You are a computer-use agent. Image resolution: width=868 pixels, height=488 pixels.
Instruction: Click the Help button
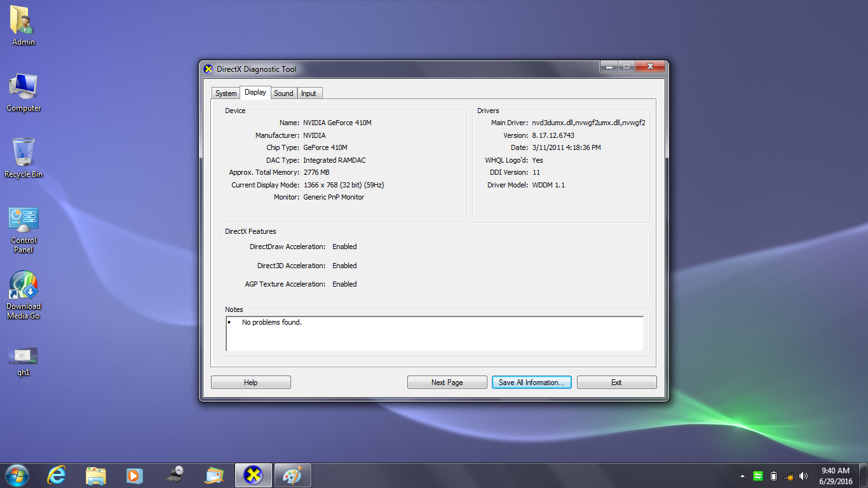click(251, 382)
